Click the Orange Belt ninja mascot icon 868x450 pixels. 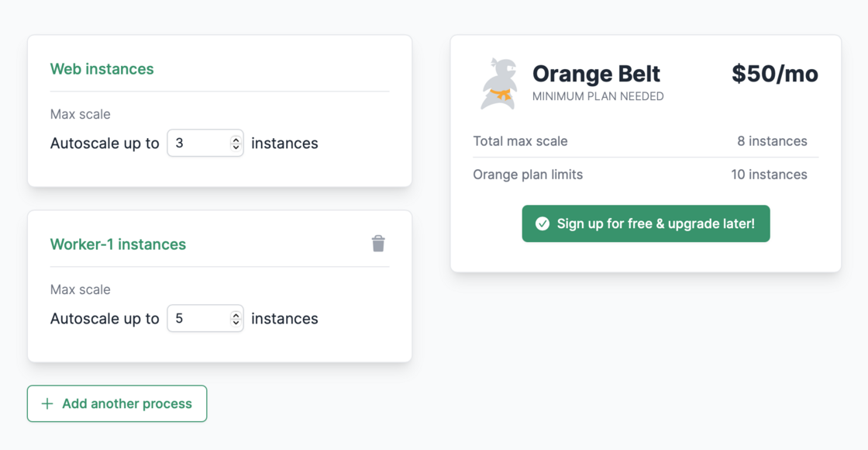pyautogui.click(x=500, y=84)
